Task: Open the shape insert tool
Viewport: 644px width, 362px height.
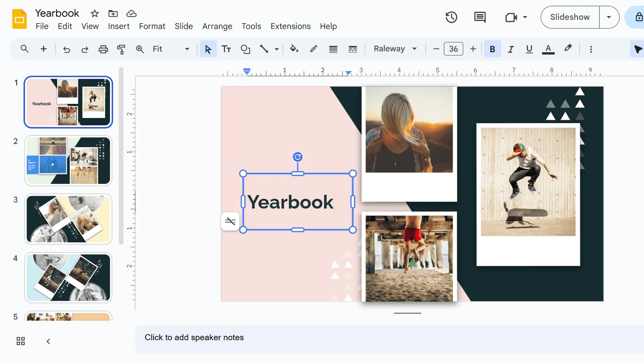Action: click(245, 49)
